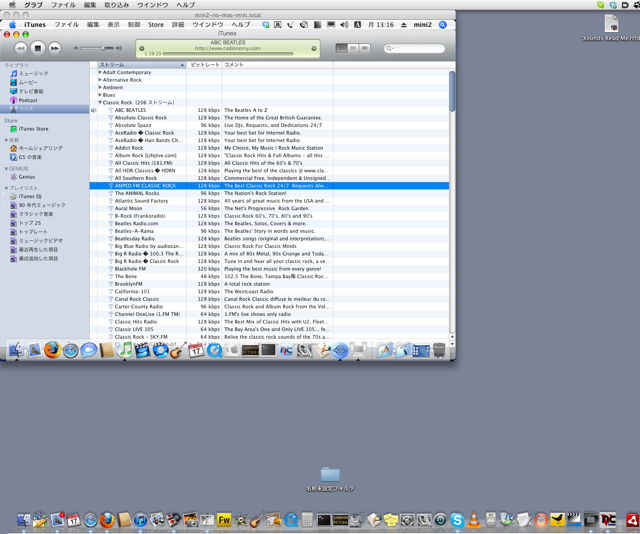Viewport: 640px width, 534px height.
Task: Click Spotlight icon in remote menu bar
Action: pos(442,25)
